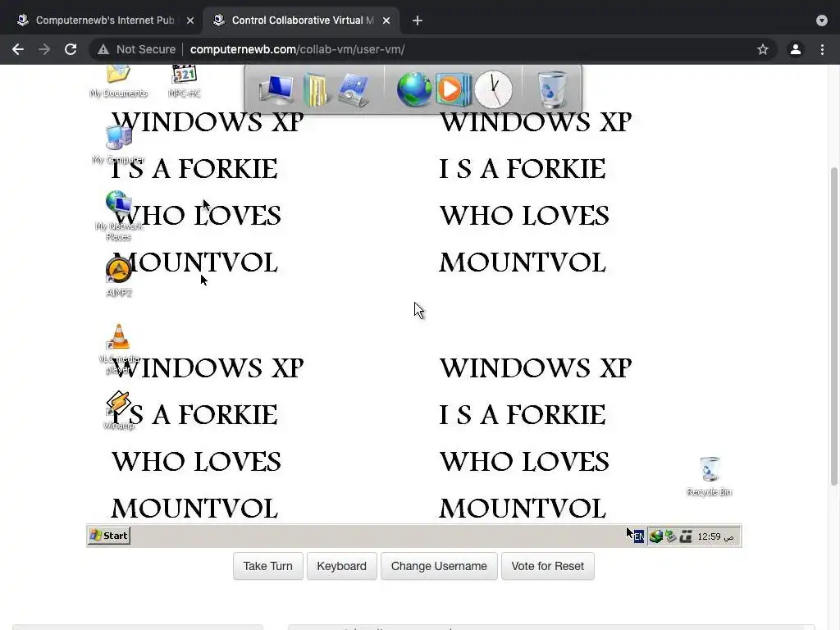840x630 pixels.
Task: Click the browser forward arrow
Action: 44,49
